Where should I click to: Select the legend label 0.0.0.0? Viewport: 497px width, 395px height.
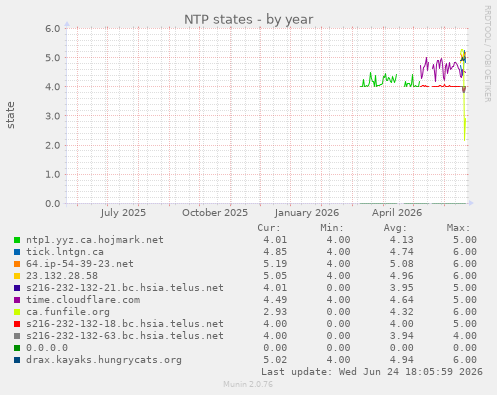[x=47, y=348]
